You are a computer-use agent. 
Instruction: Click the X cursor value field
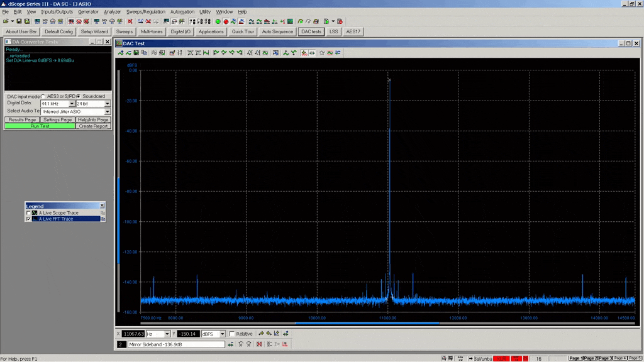tap(133, 334)
